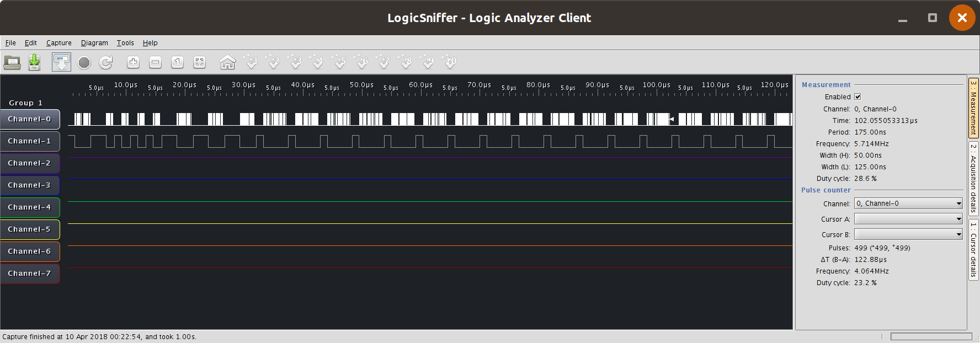Screen dimensions: 980x343
Task: Select the Channel-4 label
Action: [30, 207]
